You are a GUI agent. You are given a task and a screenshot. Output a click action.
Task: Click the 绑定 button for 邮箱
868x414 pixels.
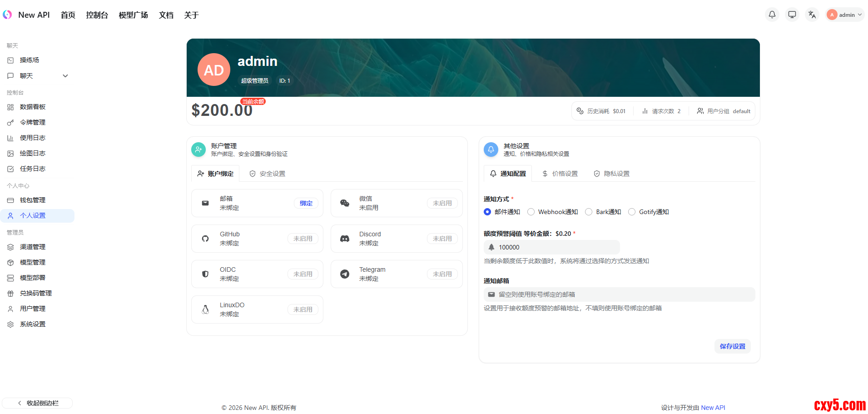pos(306,203)
